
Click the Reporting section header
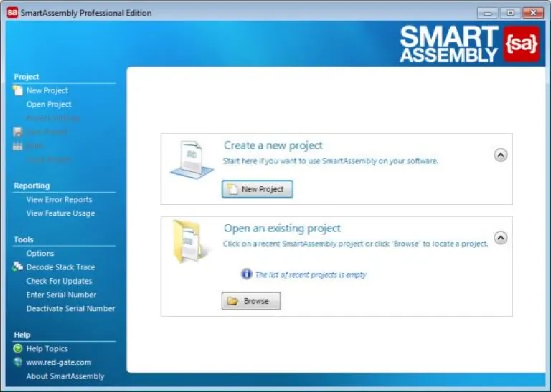(32, 186)
